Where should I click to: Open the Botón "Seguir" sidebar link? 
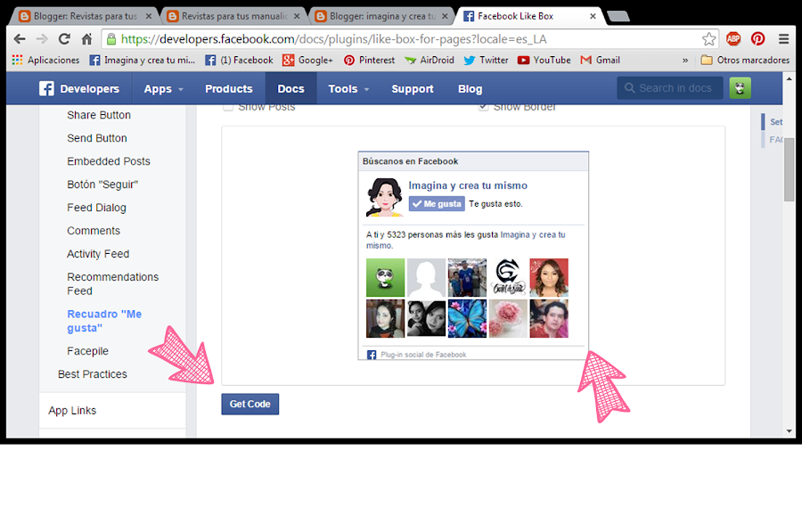[x=102, y=184]
